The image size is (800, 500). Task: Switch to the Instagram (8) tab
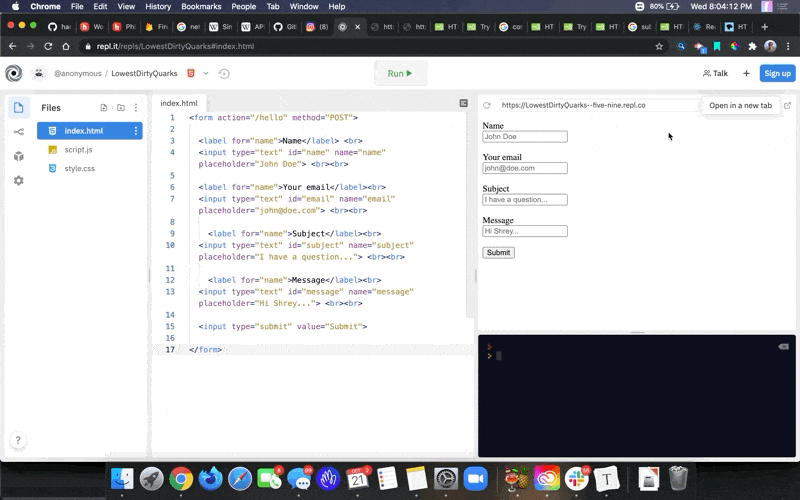(317, 27)
